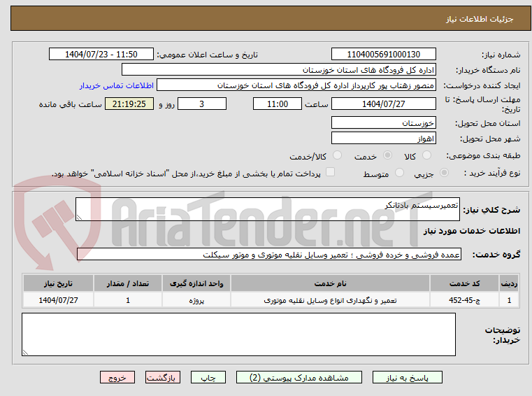Click the تاریخ نیاز column header
The width and height of the screenshot is (532, 396).
[x=58, y=283]
